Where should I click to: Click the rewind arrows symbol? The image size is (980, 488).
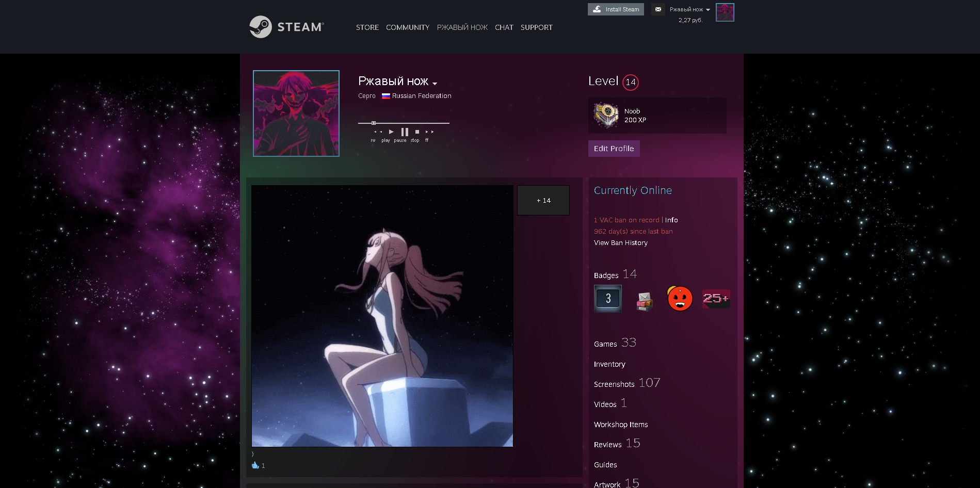[378, 132]
